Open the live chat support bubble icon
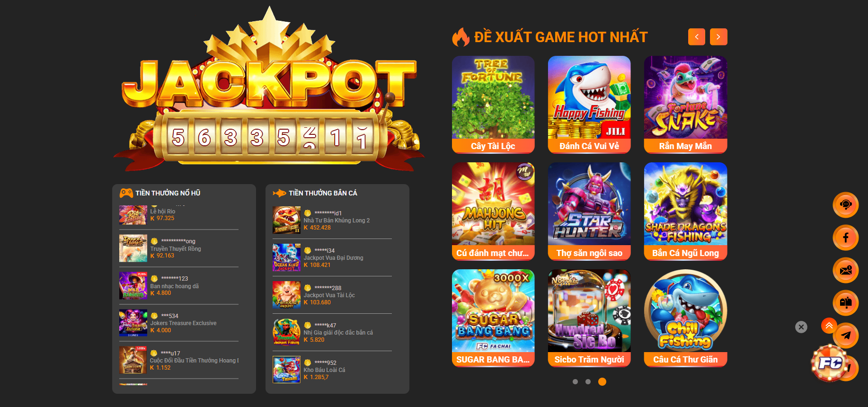 coord(845,204)
